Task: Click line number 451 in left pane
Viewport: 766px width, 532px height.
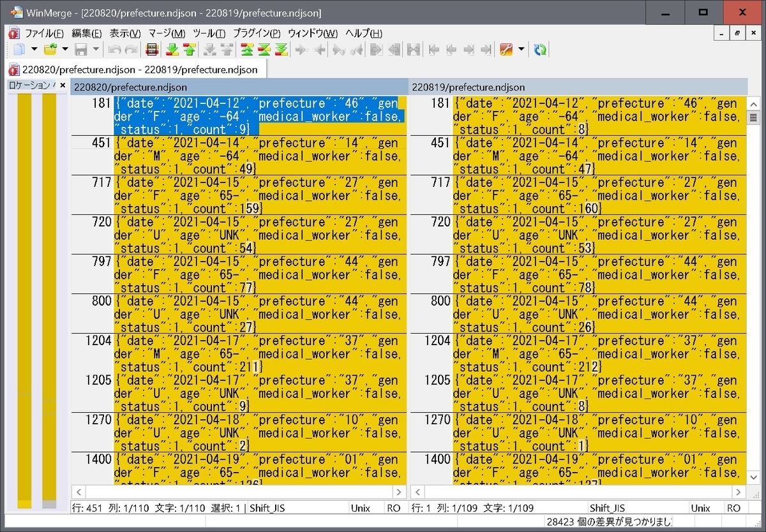Action: tap(101, 142)
